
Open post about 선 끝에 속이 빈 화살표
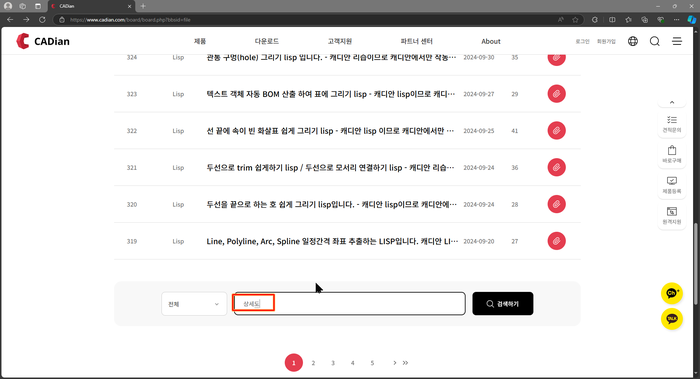tap(330, 130)
